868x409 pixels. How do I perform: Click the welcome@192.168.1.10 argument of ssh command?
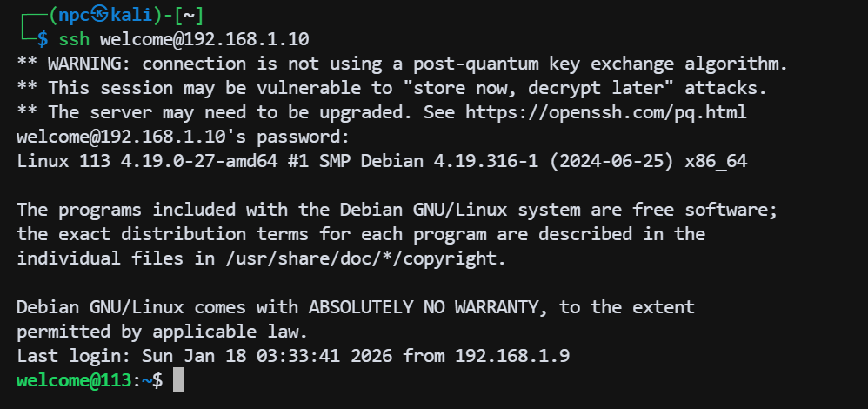point(204,39)
